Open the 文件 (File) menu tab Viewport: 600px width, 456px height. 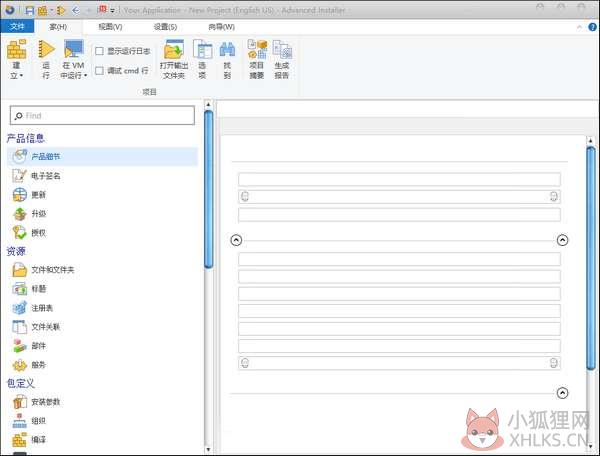tap(17, 26)
